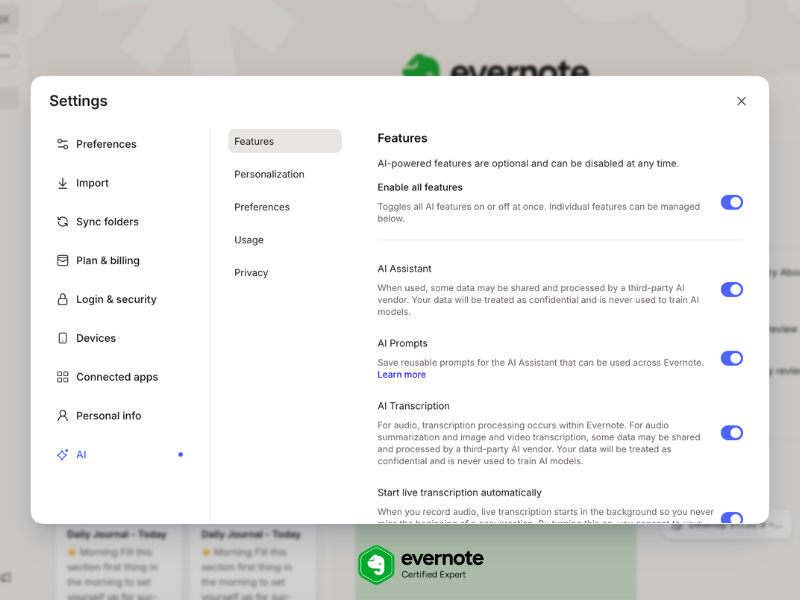Open Sync folders settings
This screenshot has width=800, height=600.
click(x=107, y=221)
